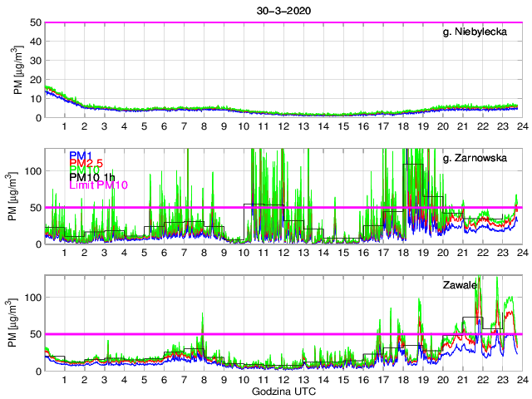Click the 100 y-axis tick on middle plot
Screen dimensions: 532x399
[32, 170]
